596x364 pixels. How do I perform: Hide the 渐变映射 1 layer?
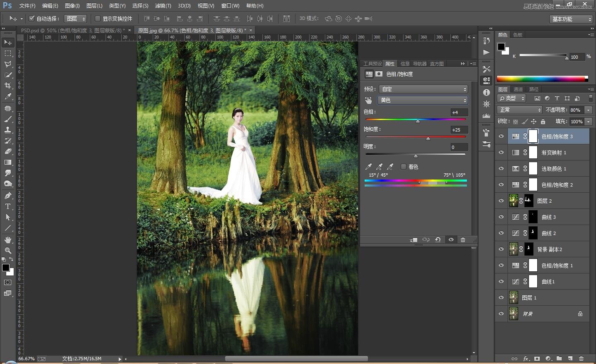(x=501, y=153)
